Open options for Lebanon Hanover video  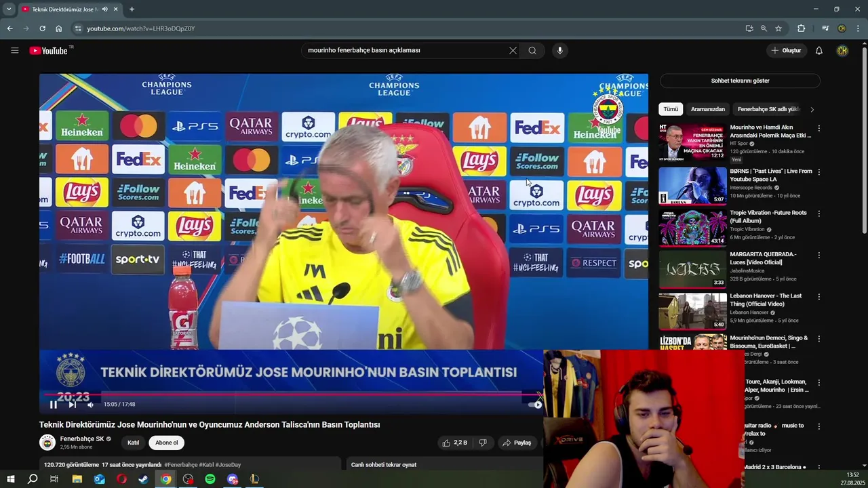pyautogui.click(x=818, y=297)
